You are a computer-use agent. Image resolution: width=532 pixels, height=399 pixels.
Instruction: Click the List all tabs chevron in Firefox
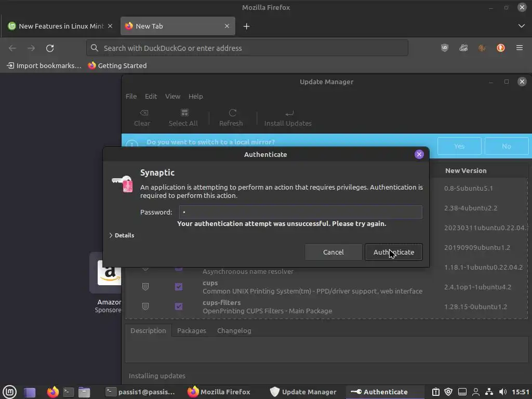coord(522,26)
